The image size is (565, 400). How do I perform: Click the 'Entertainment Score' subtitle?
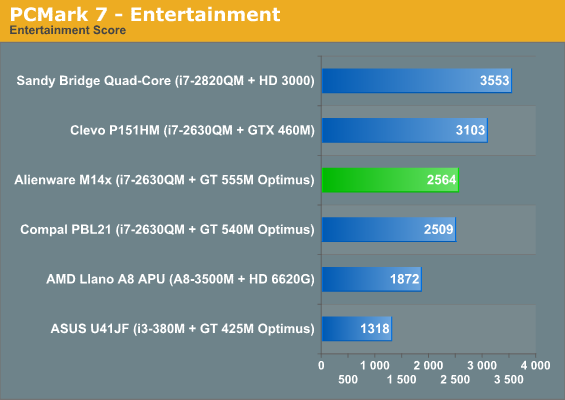pyautogui.click(x=68, y=30)
